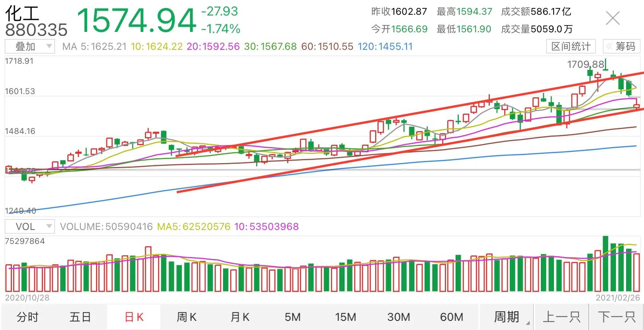Click the -1.74% percent change
The height and width of the screenshot is (330, 644).
point(221,29)
